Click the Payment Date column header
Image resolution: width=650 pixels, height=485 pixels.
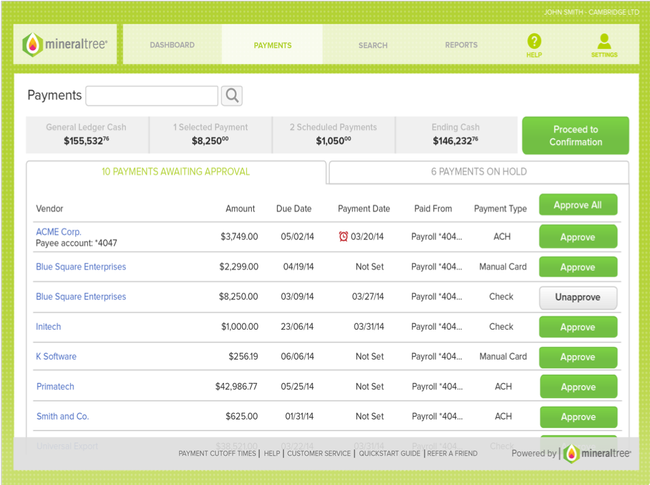[364, 209]
